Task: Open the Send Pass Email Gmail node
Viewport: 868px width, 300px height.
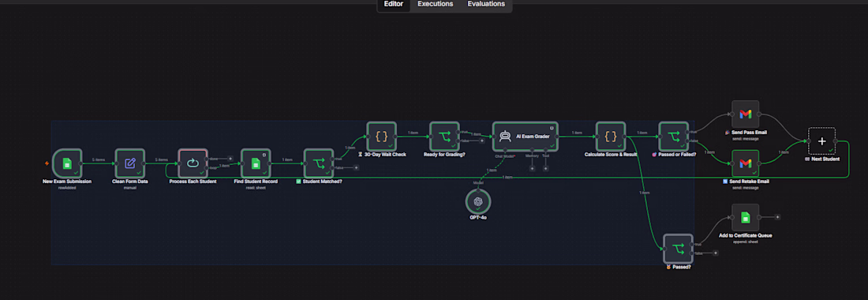Action: point(745,114)
